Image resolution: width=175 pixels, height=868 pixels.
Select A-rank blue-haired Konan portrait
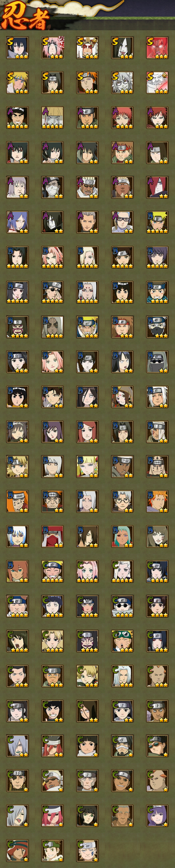coord(17,222)
